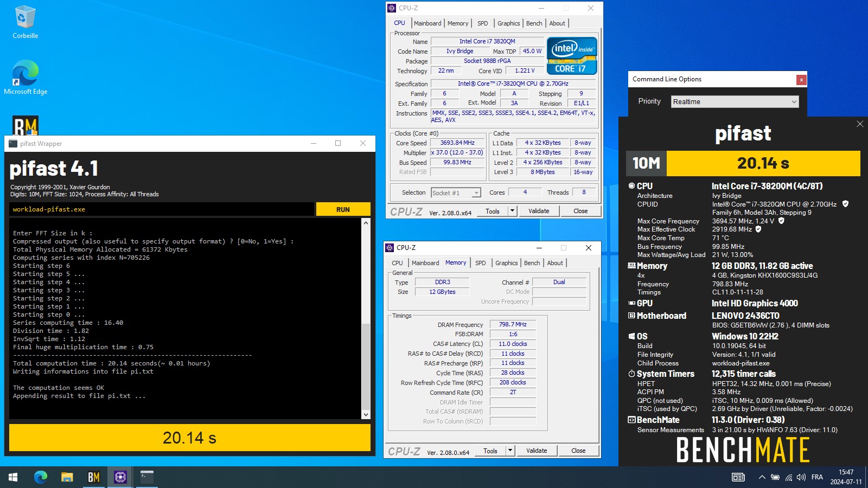
Task: Click the GPU section icon in BenchMate
Action: [x=631, y=303]
